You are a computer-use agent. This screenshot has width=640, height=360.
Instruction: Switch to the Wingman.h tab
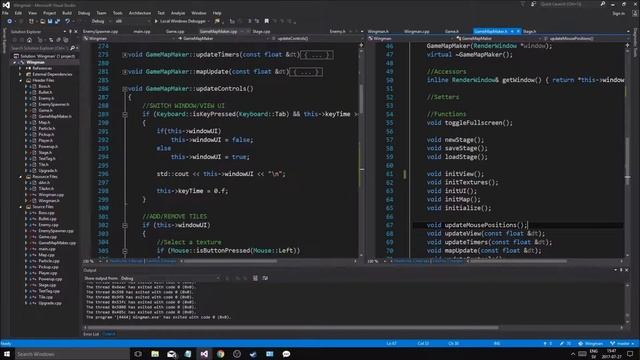378,31
